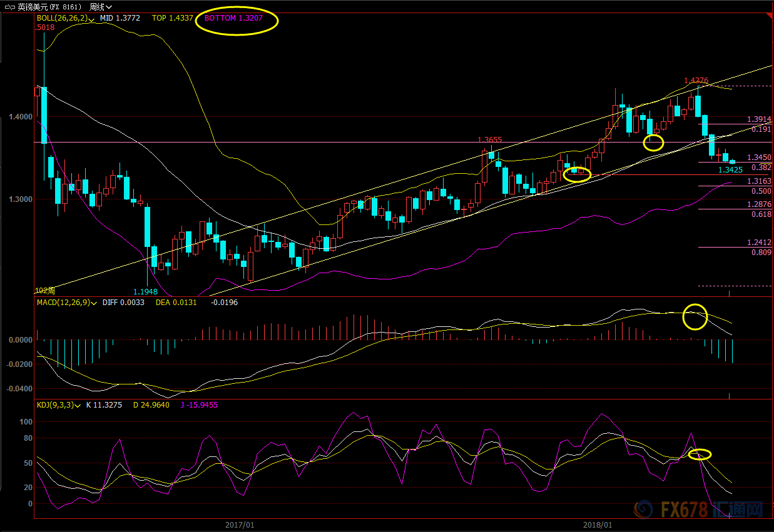774x532 pixels.
Task: Click the BOLL MID 1.3772 value
Action: point(117,19)
